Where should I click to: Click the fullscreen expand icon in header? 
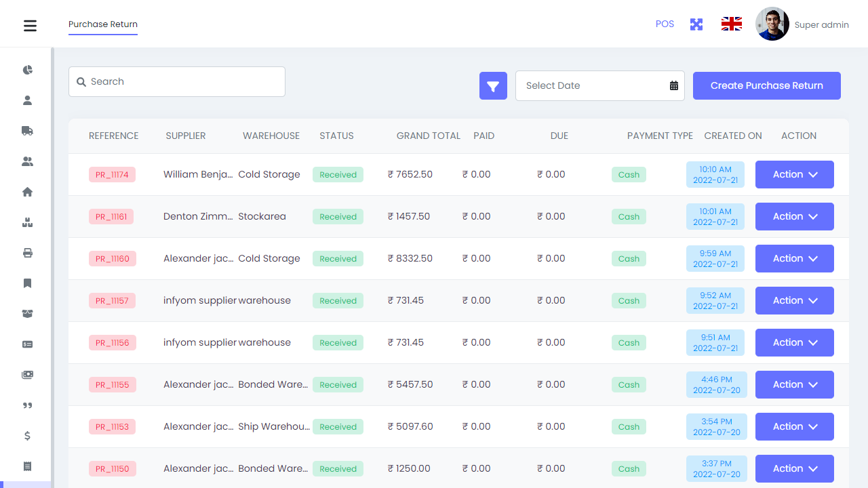click(x=696, y=24)
